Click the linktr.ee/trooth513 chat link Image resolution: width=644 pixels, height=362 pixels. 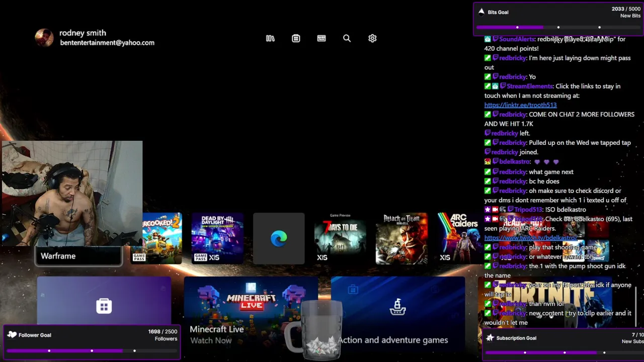tap(520, 105)
